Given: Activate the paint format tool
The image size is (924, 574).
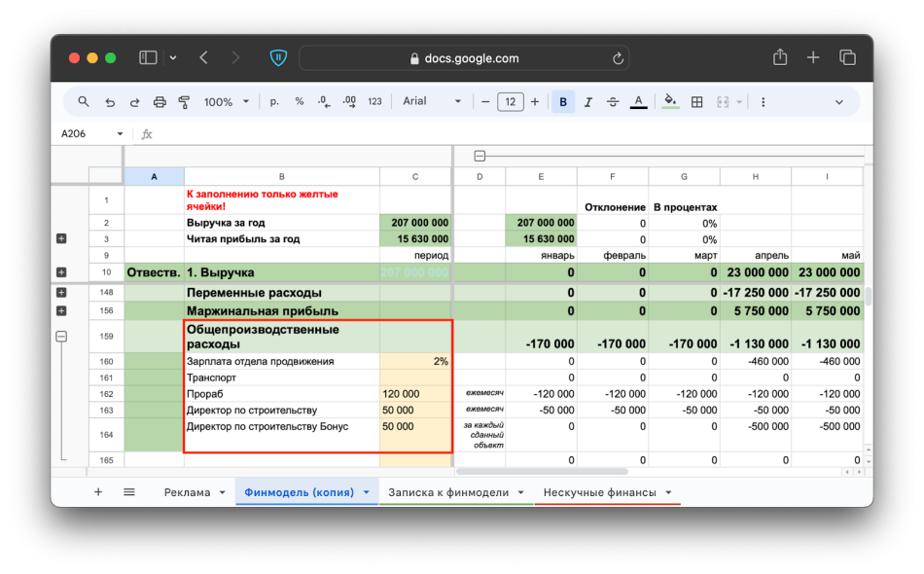Looking at the screenshot, I should [184, 102].
